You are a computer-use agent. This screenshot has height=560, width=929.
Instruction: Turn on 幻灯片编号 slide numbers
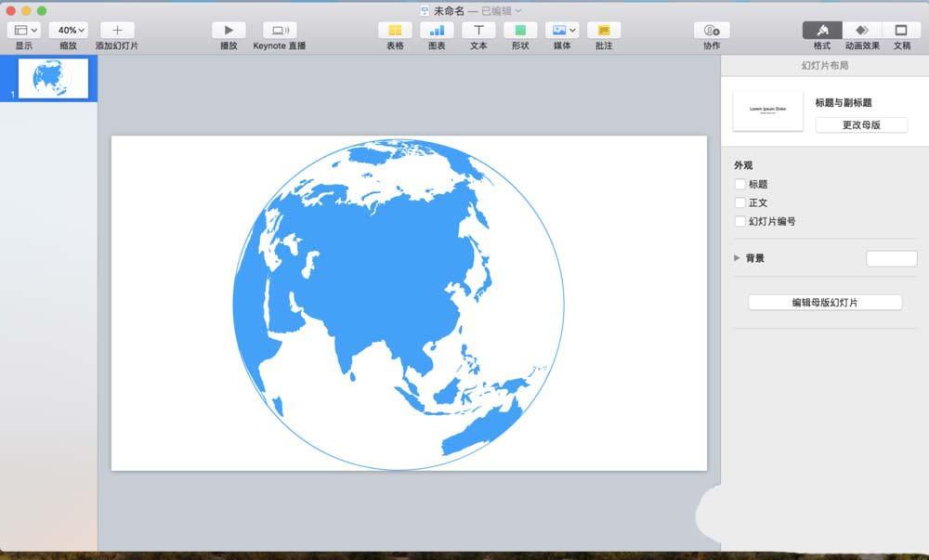point(739,221)
